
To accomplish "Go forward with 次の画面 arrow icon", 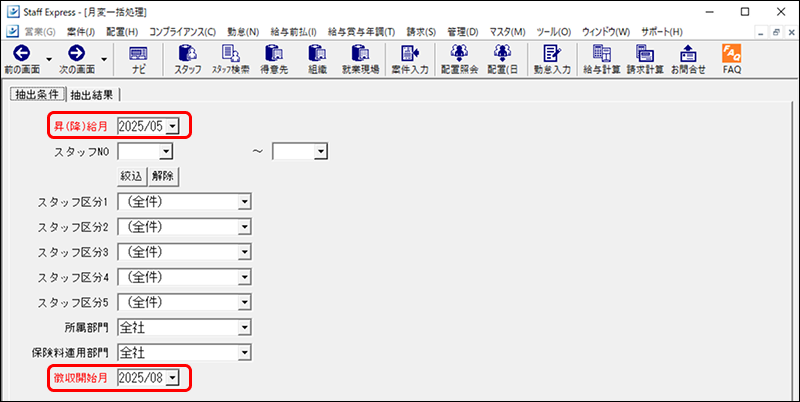I will (x=77, y=53).
